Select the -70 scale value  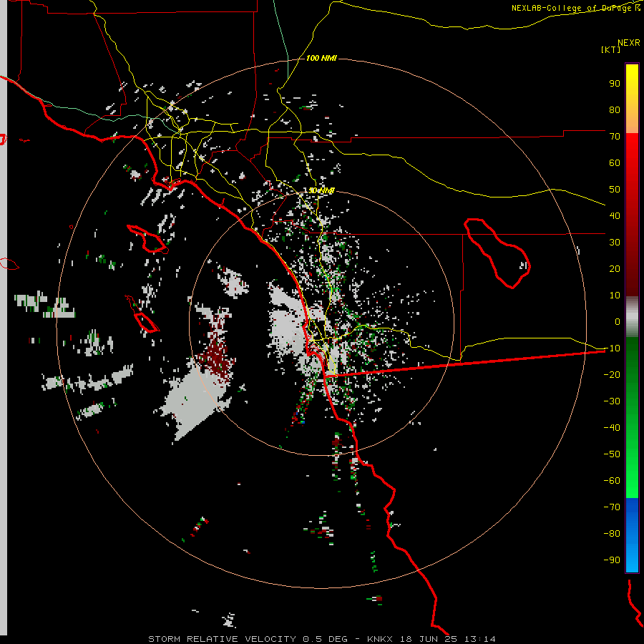(x=612, y=507)
